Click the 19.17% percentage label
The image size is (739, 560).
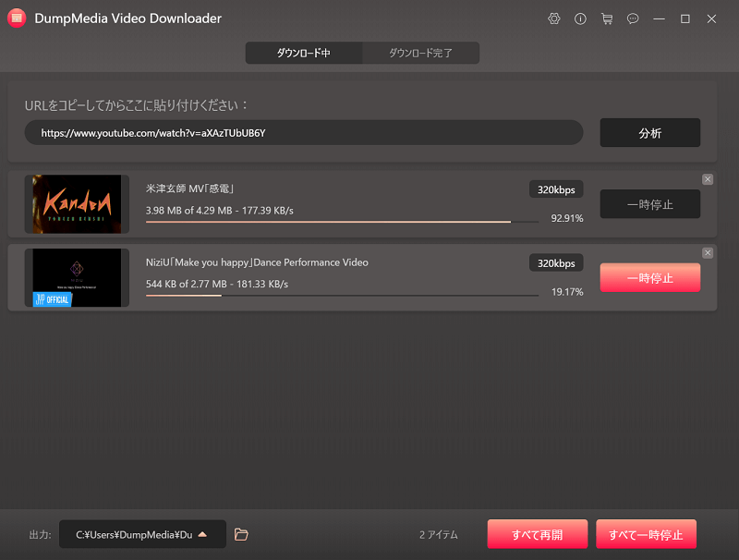pos(567,292)
